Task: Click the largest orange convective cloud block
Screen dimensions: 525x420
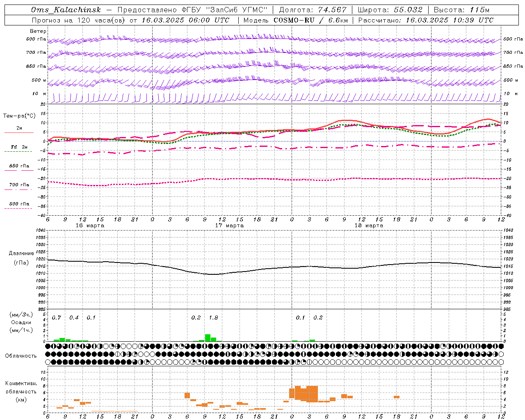Action: tap(312, 394)
